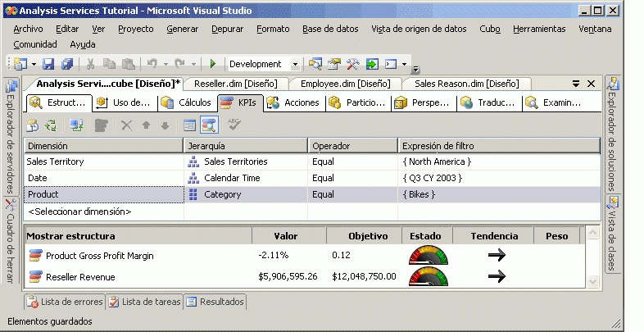
Task: Expand the Redo history dropdown arrow
Action: click(x=193, y=64)
